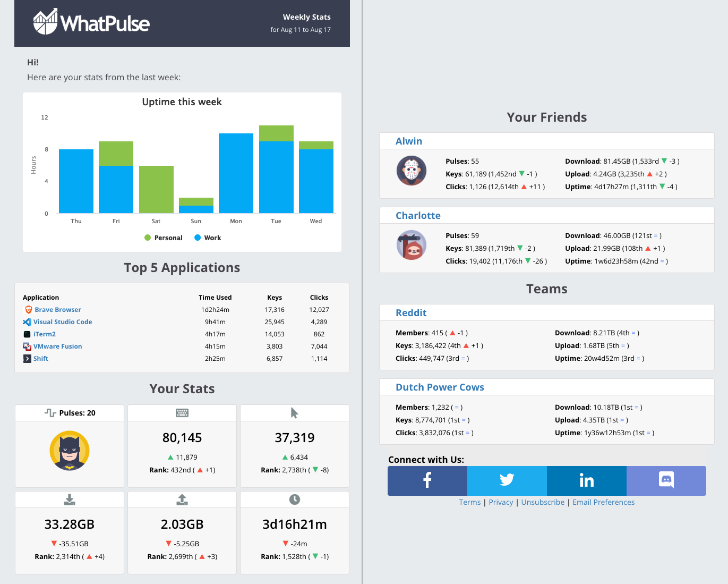This screenshot has width=728, height=584.
Task: Open Email Preferences
Action: pos(603,502)
